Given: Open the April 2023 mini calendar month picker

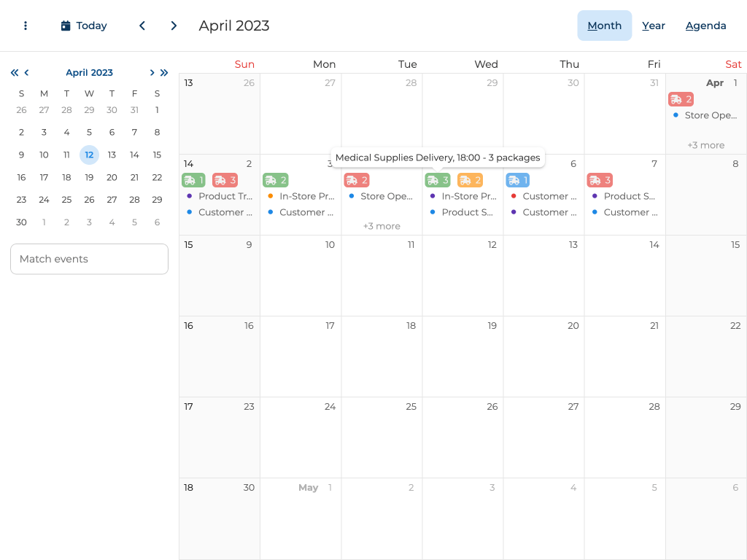Looking at the screenshot, I should pos(89,72).
